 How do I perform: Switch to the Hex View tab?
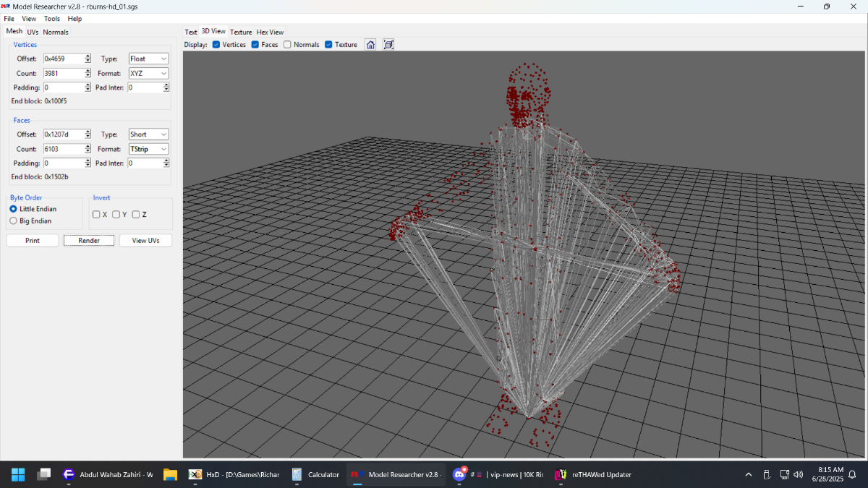[270, 32]
